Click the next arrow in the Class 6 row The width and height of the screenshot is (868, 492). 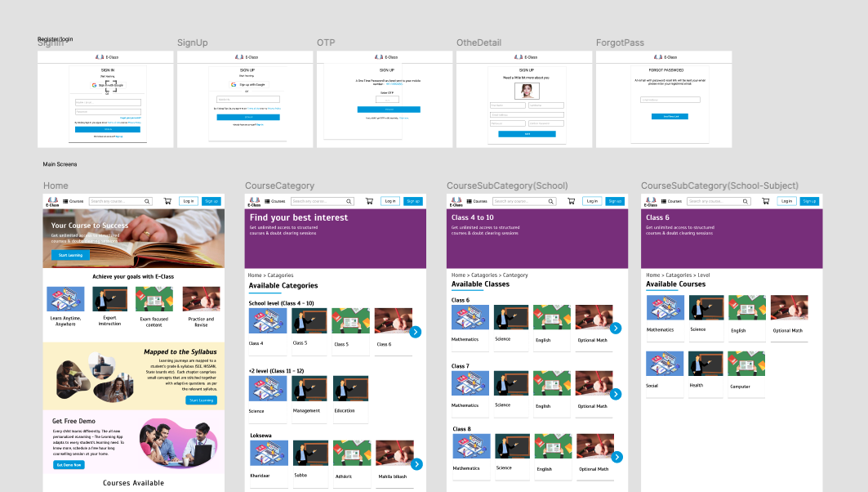point(616,328)
